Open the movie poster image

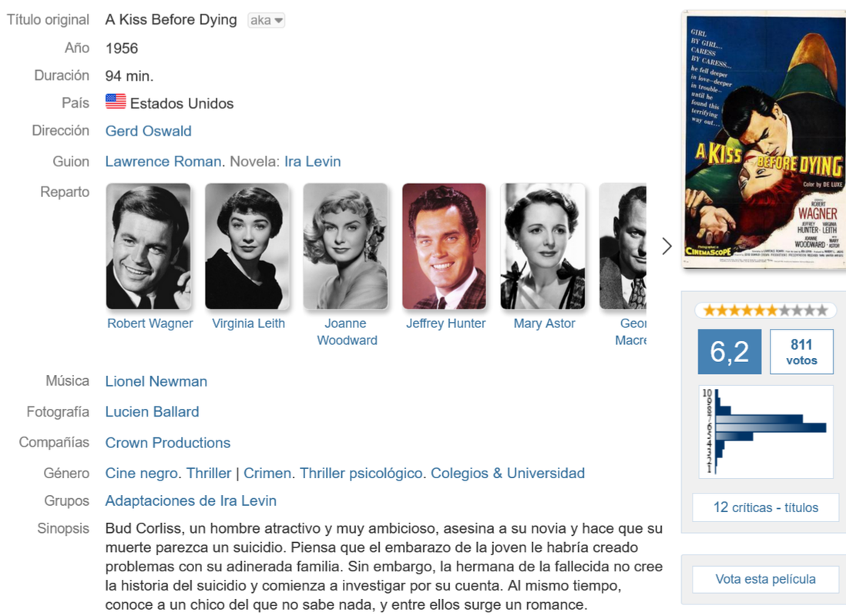point(764,140)
